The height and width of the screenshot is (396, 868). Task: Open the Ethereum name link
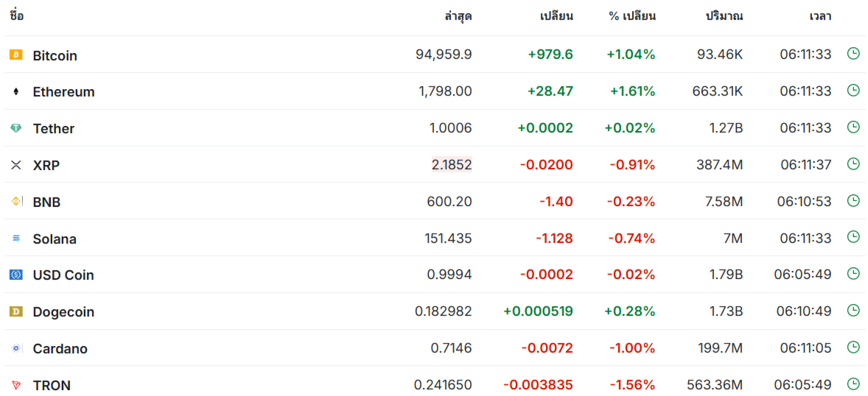pyautogui.click(x=63, y=92)
